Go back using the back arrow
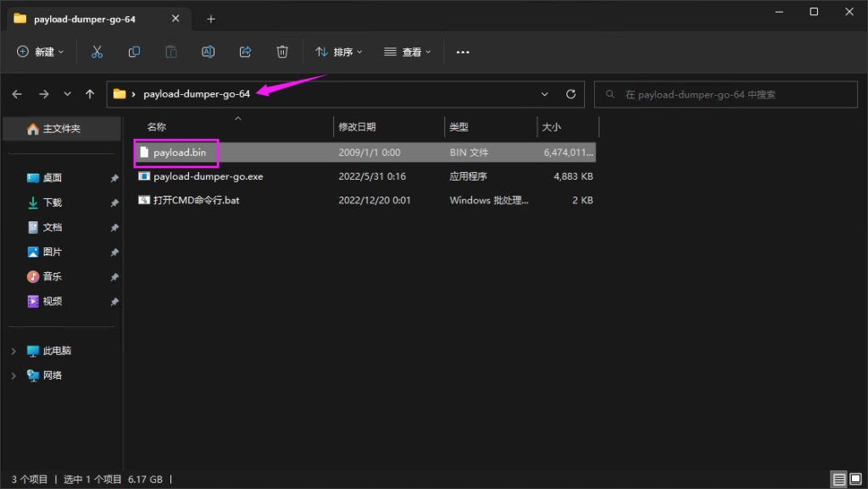The width and height of the screenshot is (868, 489). [x=17, y=94]
